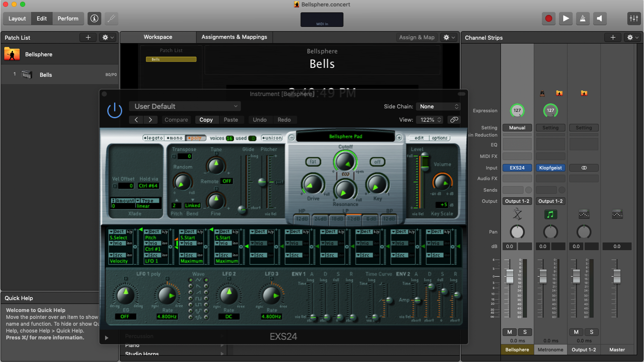Toggle the metronome in the toolbar
644x362 pixels.
(x=582, y=18)
